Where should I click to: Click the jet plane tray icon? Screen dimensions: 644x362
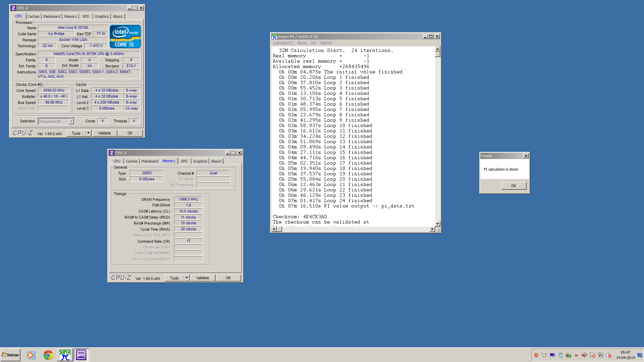point(544,355)
